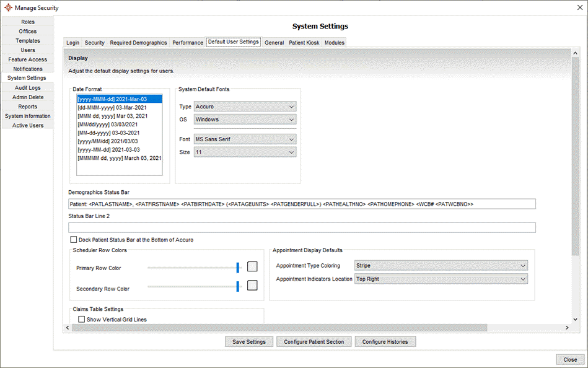Check Show Vertical Grid Lines
This screenshot has height=368, width=588.
tap(81, 319)
